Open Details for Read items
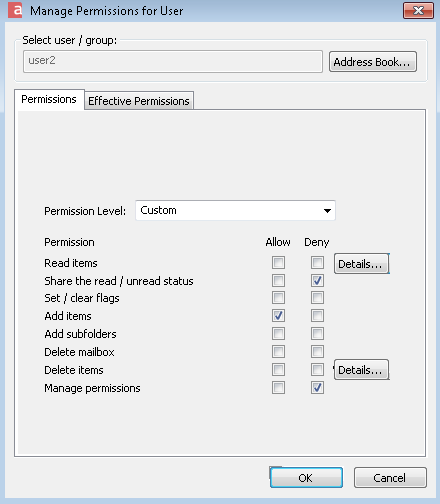Image resolution: width=440 pixels, height=504 pixels. [361, 264]
